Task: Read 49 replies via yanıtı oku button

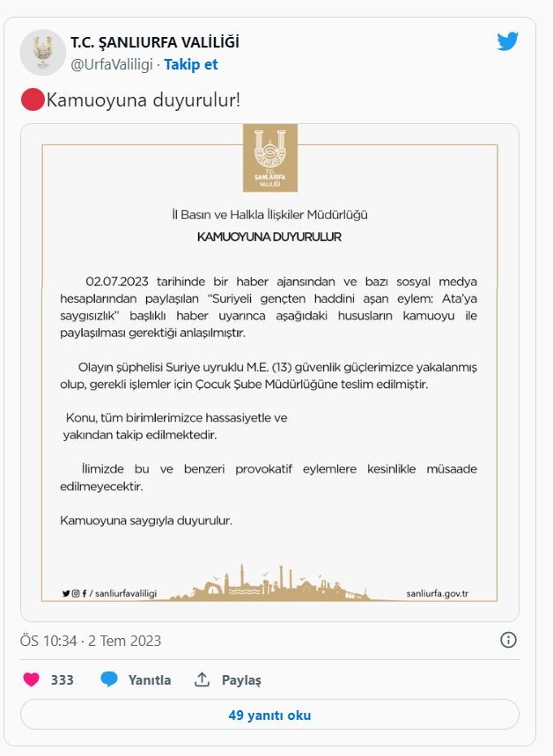Action: coord(269,715)
